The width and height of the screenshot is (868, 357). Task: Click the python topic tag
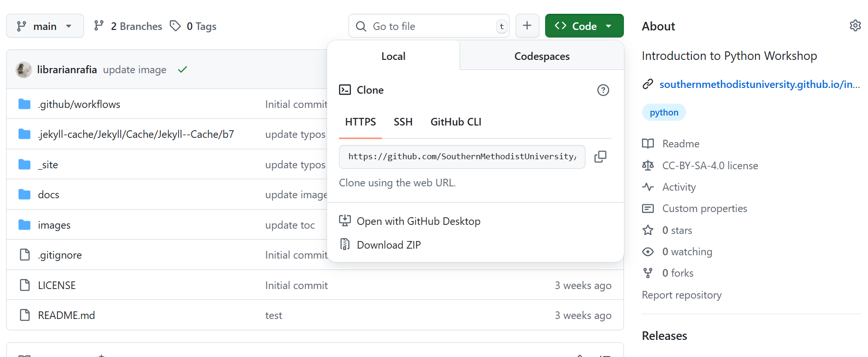[x=664, y=112]
